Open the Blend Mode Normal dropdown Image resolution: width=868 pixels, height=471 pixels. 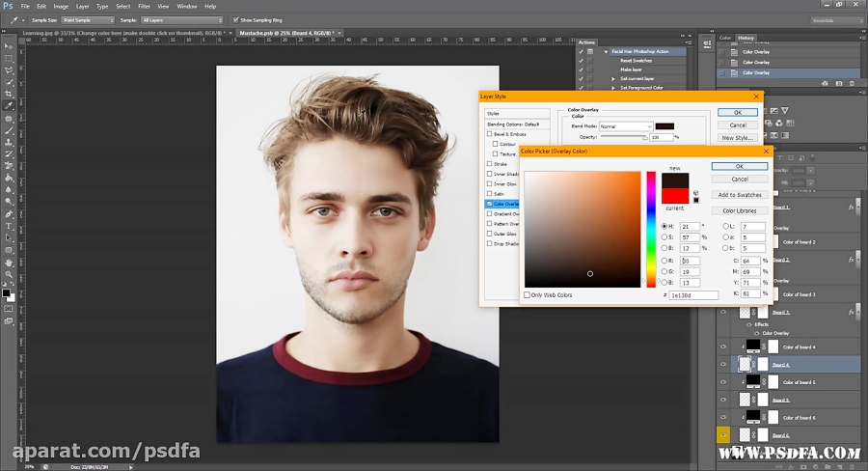click(x=626, y=126)
